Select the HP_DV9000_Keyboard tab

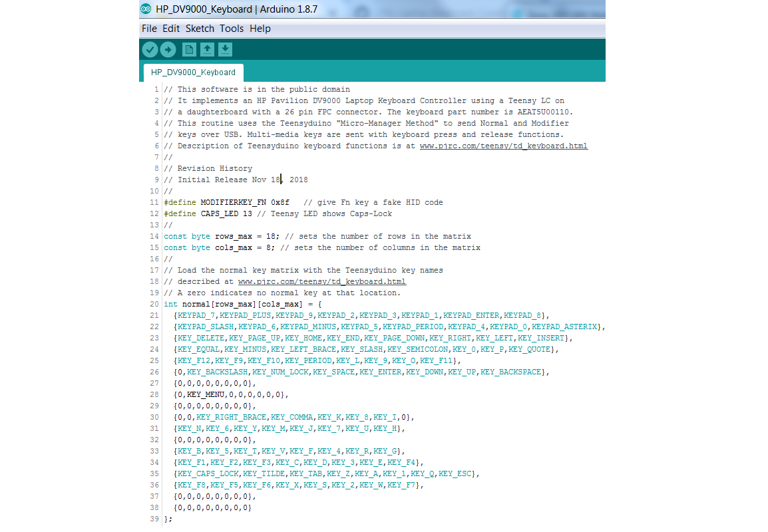[193, 72]
